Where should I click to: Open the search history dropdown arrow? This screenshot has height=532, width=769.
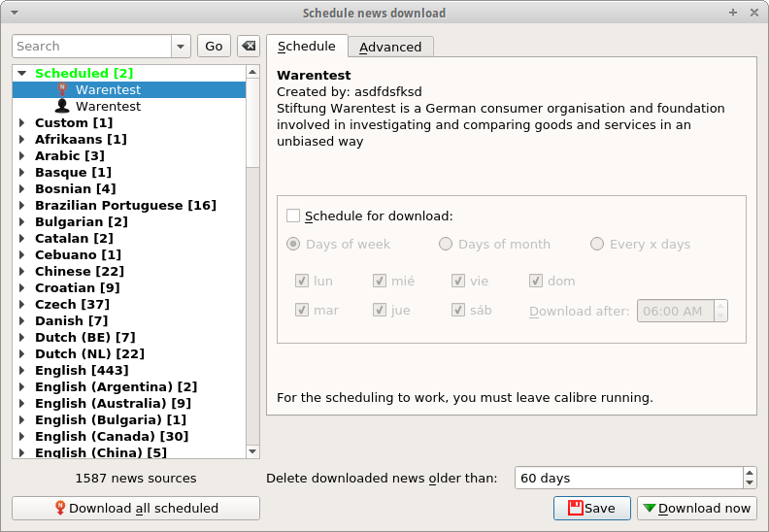[x=182, y=47]
